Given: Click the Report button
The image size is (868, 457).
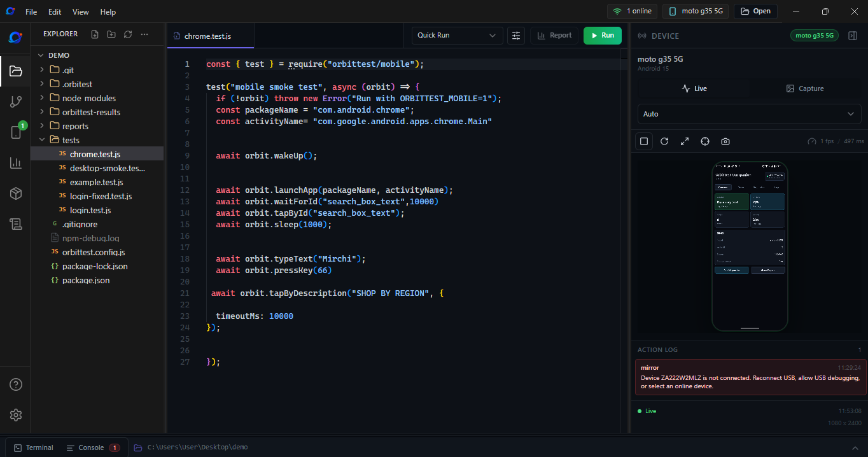Looking at the screenshot, I should pyautogui.click(x=554, y=36).
